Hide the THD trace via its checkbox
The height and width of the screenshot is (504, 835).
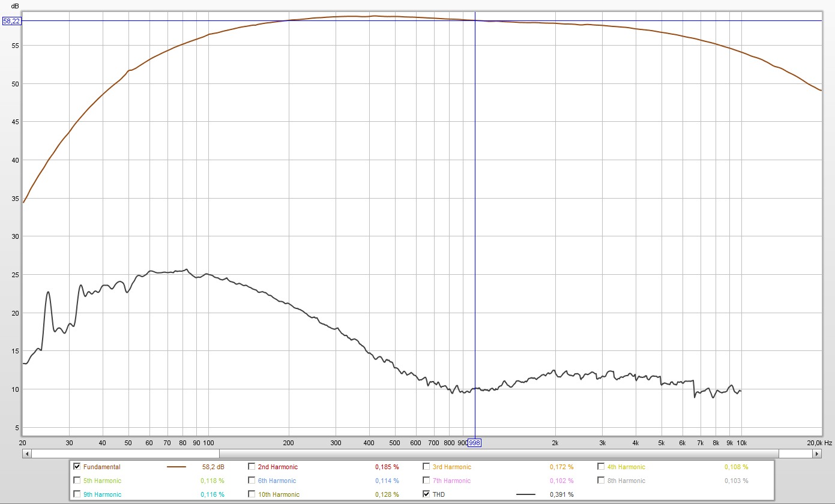pos(426,494)
